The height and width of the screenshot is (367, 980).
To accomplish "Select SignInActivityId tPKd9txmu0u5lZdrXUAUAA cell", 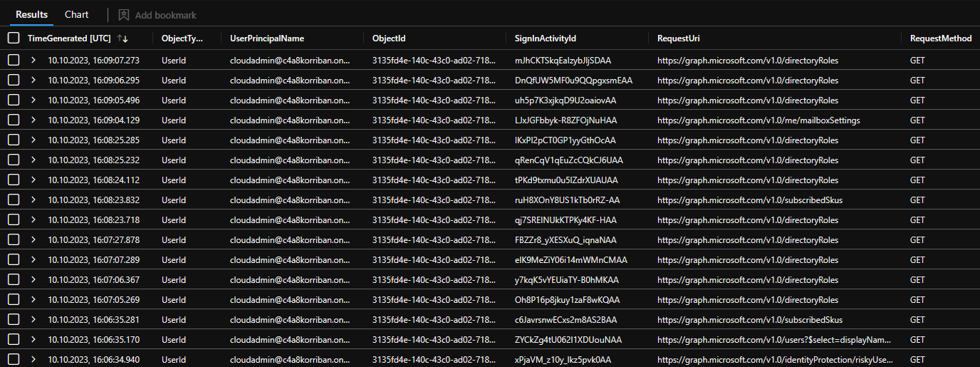I will [x=566, y=180].
